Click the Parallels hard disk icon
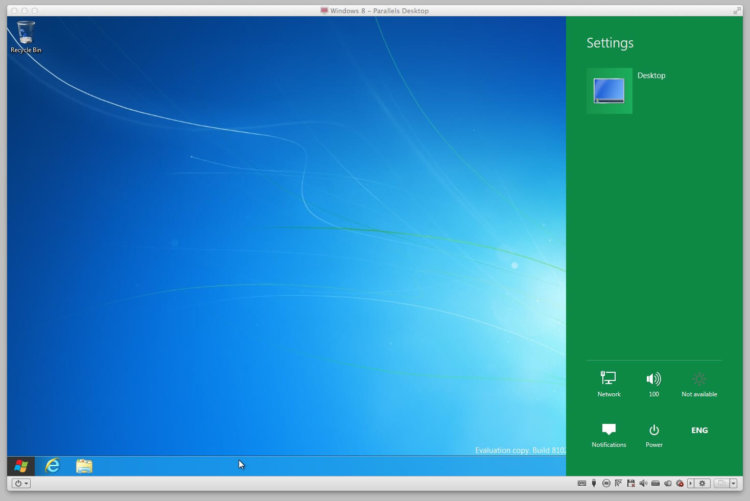Screen dimensions: 750x501 pos(655,483)
